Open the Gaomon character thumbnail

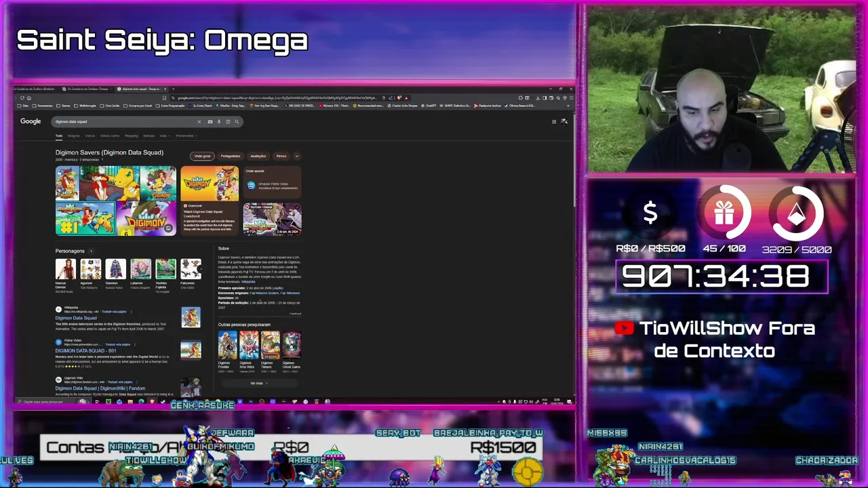(x=115, y=269)
